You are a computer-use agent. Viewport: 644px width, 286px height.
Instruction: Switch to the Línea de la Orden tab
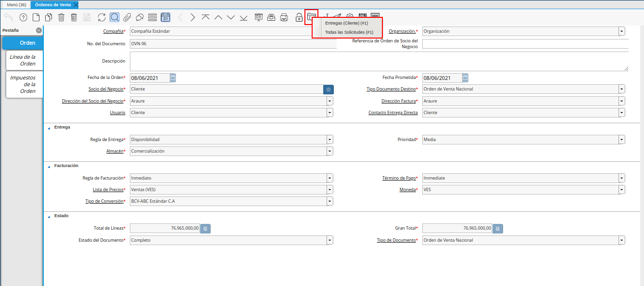(23, 60)
